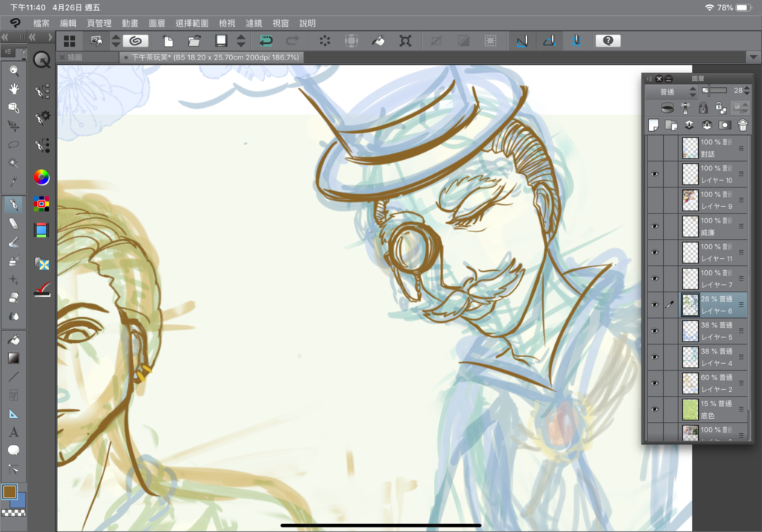This screenshot has height=532, width=762.
Task: Hide the レイヤー 5 layer
Action: click(655, 331)
